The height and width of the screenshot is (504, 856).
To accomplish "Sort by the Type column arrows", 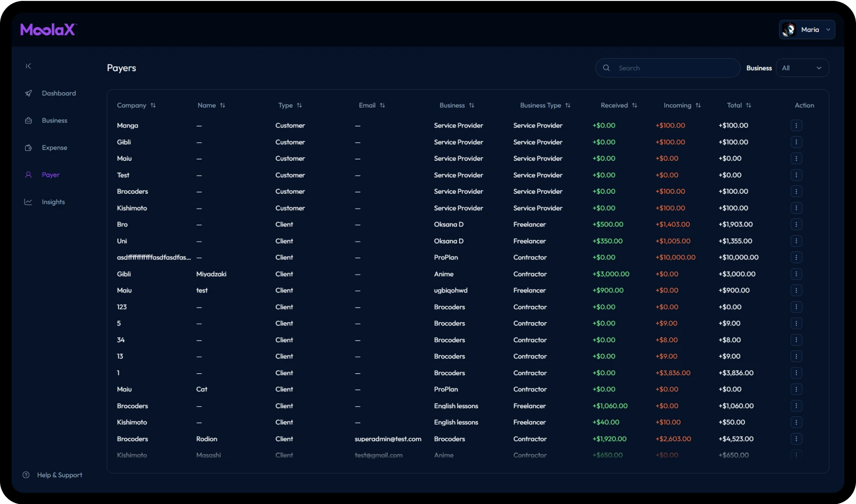I will point(299,106).
